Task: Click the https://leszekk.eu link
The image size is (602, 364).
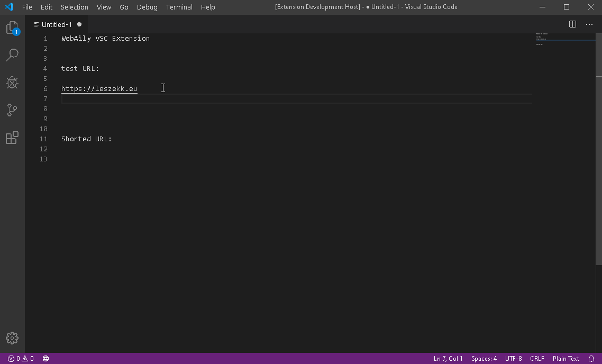Action: [99, 89]
